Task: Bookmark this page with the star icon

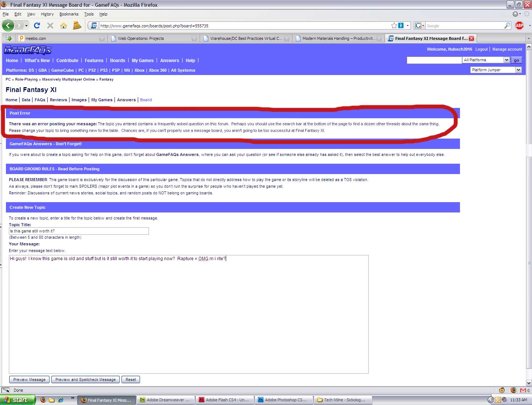Action: click(394, 25)
